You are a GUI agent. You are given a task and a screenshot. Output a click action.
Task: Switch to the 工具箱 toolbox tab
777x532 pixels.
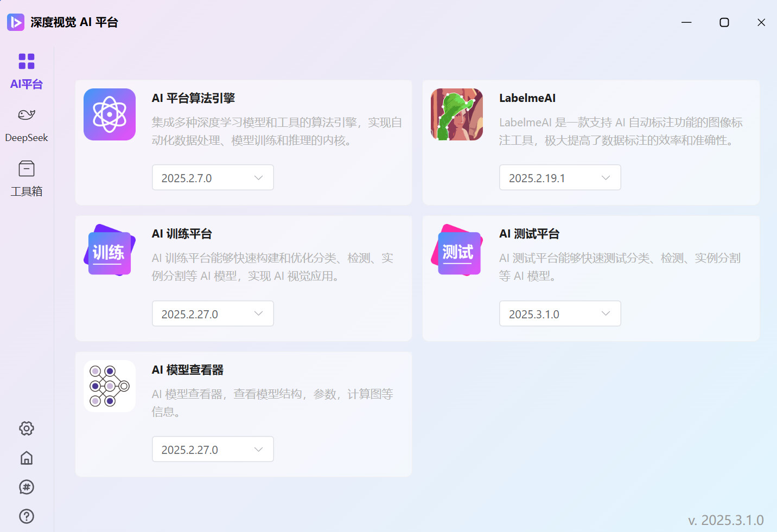27,179
